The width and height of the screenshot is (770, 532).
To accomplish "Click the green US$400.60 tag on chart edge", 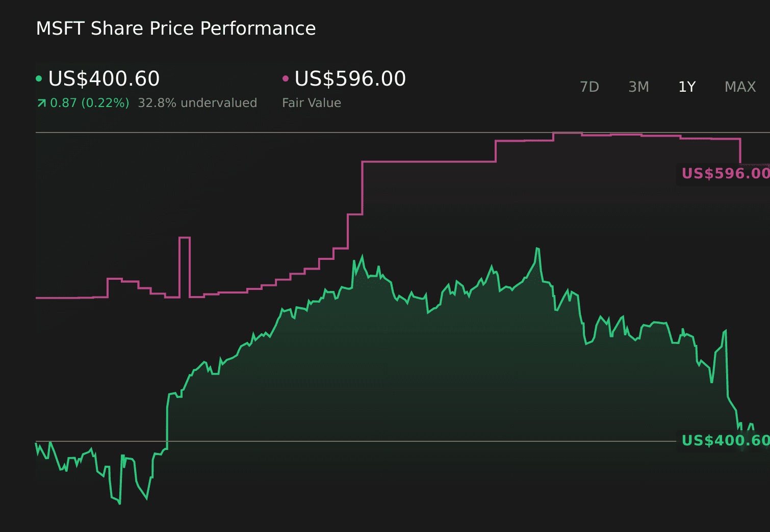I will pos(725,441).
